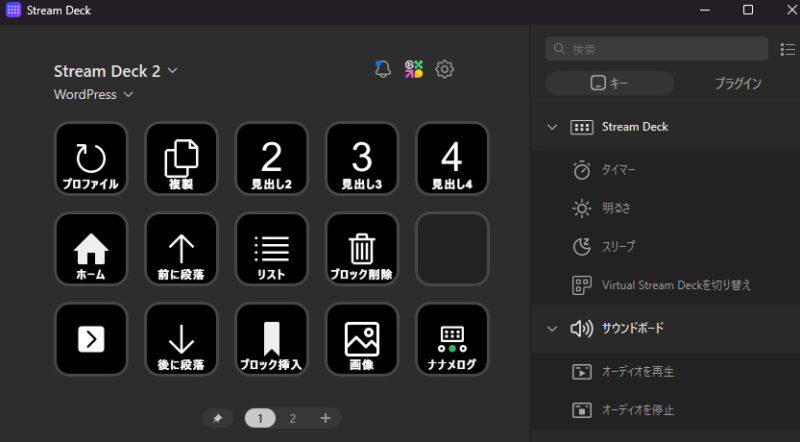Click the pin page button
Viewport: 800px width, 442px height.
click(218, 419)
